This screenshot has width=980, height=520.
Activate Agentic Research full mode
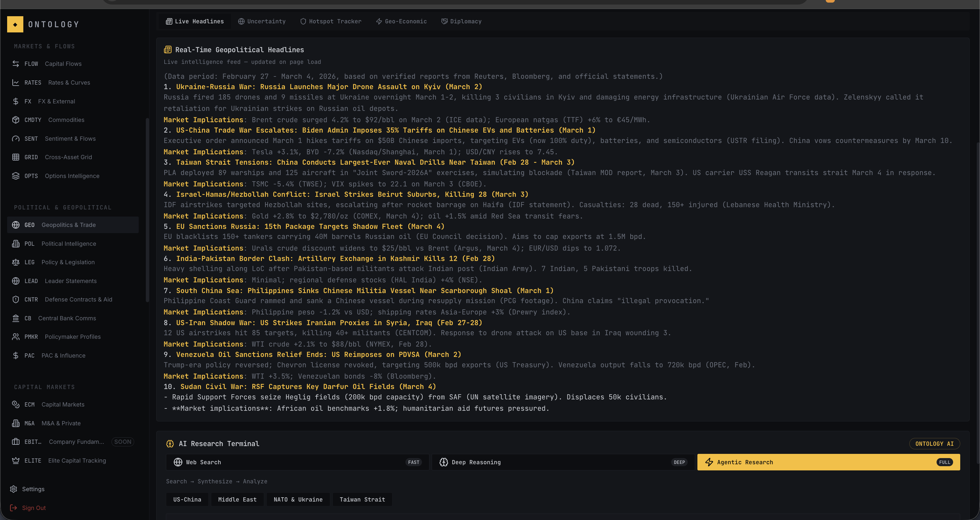(x=828, y=462)
